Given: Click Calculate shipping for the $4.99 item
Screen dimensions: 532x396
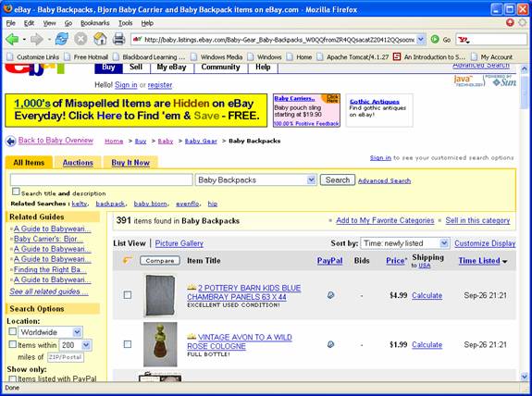Looking at the screenshot, I should coord(427,295).
